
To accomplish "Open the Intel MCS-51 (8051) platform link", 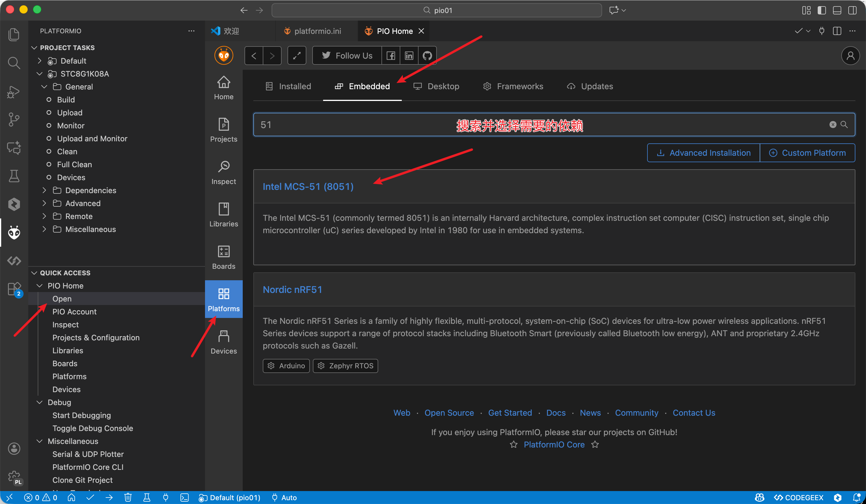I will 308,187.
